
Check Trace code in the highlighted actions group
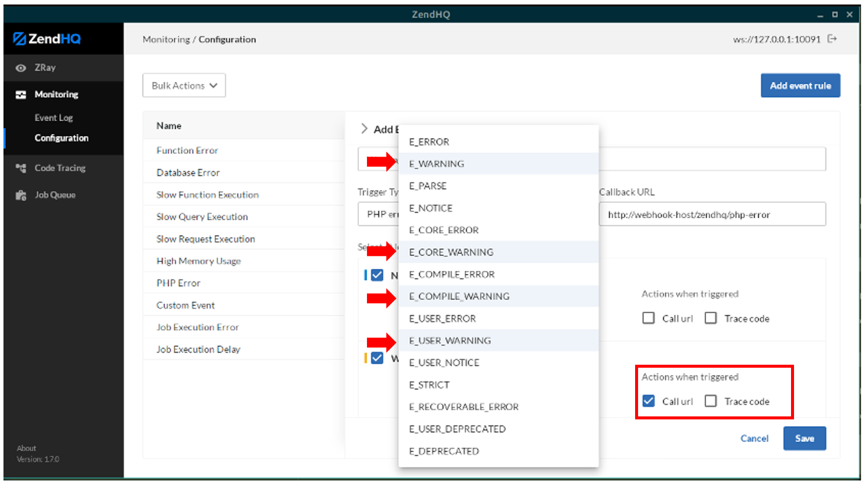click(711, 401)
